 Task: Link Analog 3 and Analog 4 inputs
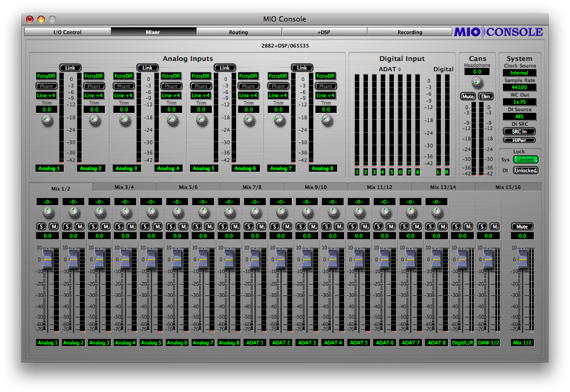click(147, 67)
